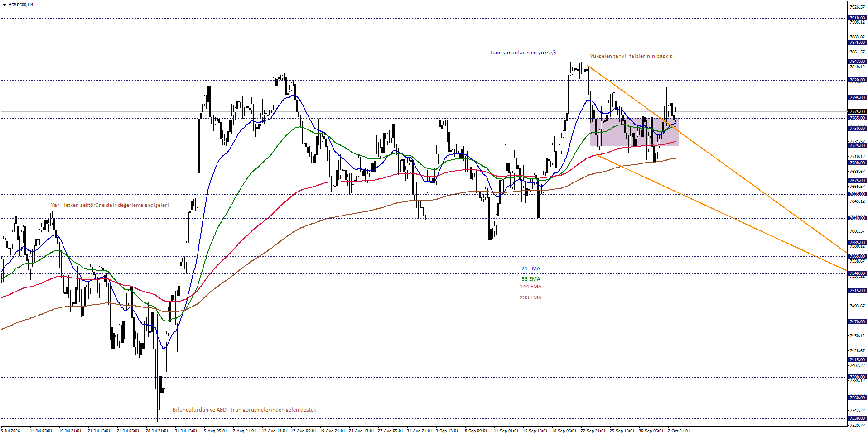Select the 'Yarı iletken sektörüne dair değerleme endişeleri' label
Image resolution: width=868 pixels, height=436 pixels.
(x=110, y=205)
